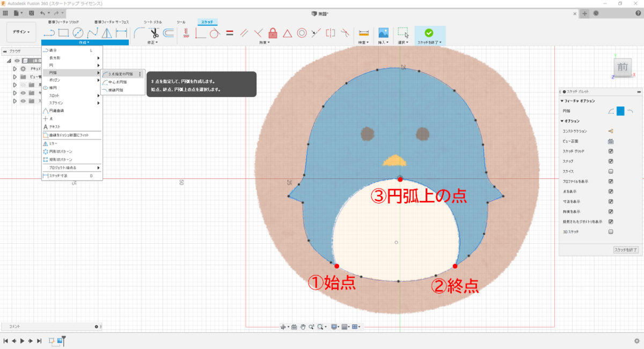
Task: Apply the Concentric constraint
Action: pyautogui.click(x=302, y=33)
